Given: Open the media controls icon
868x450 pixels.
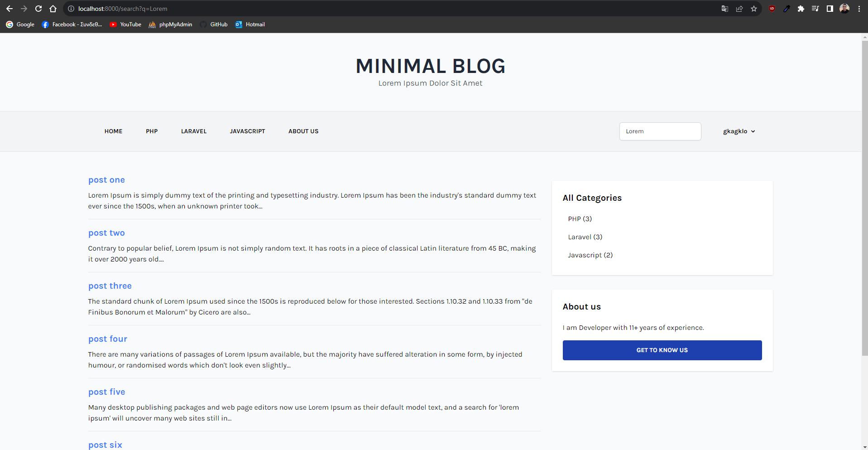Looking at the screenshot, I should click(815, 9).
